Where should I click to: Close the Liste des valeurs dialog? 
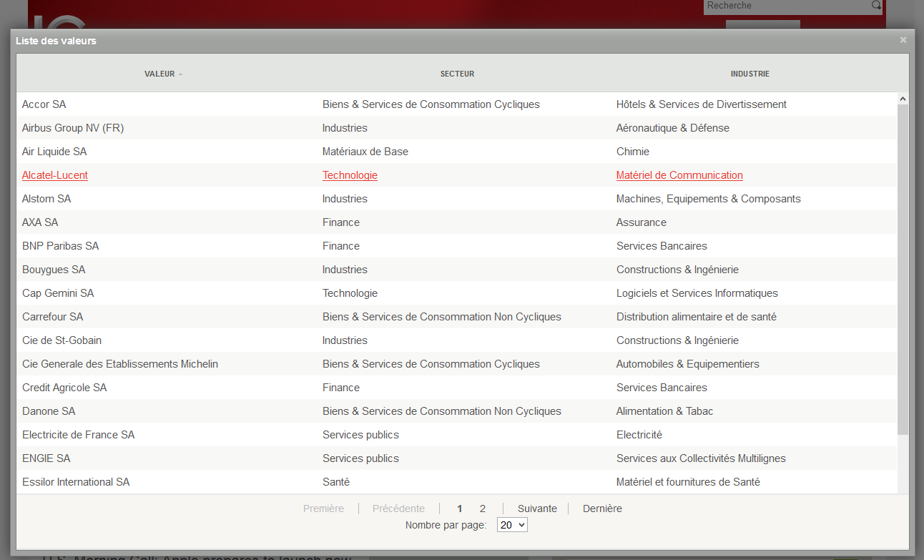[903, 40]
